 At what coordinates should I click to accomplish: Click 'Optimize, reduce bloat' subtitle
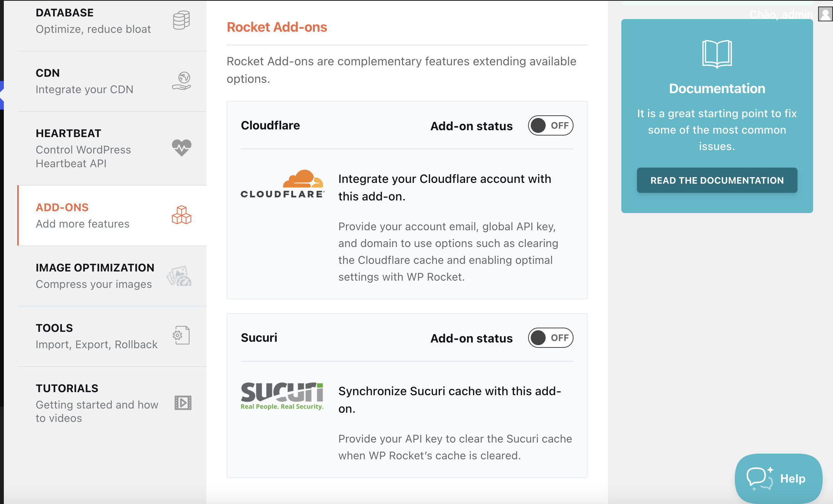coord(93,29)
